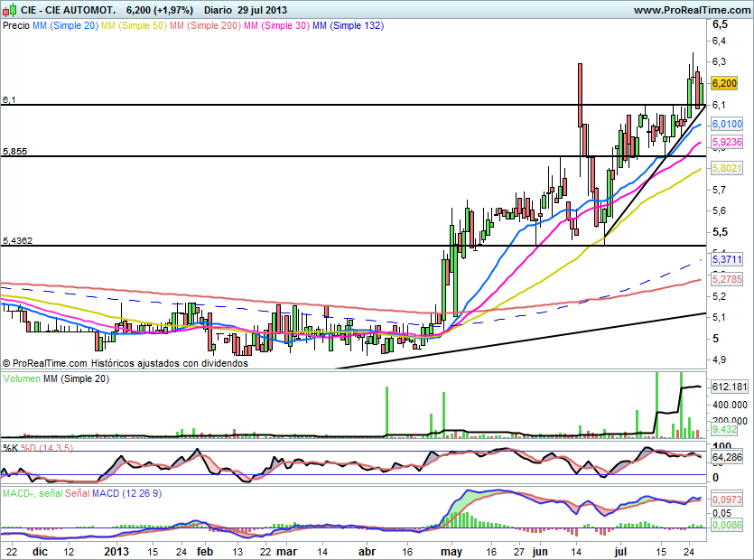Select the MM (Simple 200) indicator label
This screenshot has height=560, width=754.
click(204, 26)
